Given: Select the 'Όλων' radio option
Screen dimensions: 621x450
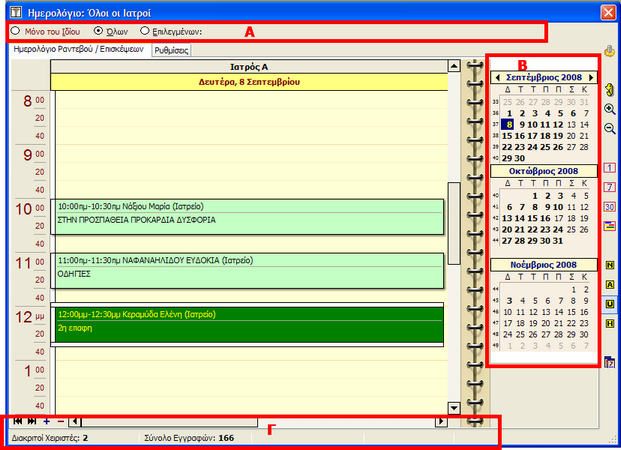Looking at the screenshot, I should coord(110,31).
